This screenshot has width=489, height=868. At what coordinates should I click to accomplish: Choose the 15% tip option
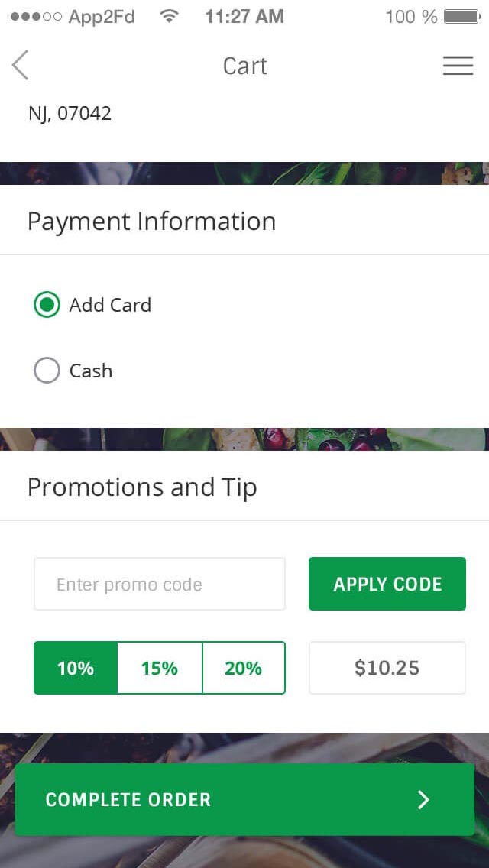click(160, 668)
